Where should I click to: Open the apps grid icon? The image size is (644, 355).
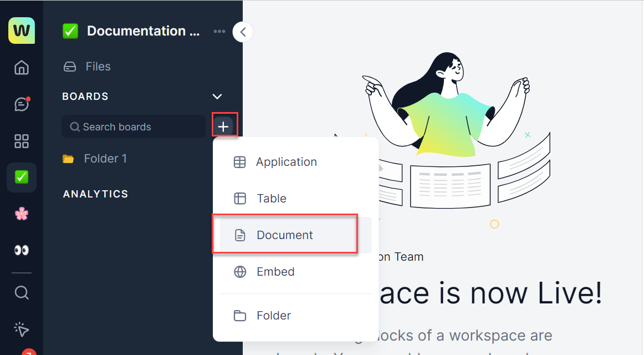click(x=22, y=141)
